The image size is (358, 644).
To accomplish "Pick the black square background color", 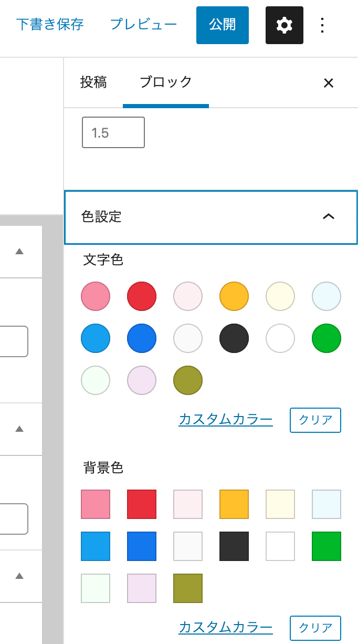I will [234, 546].
